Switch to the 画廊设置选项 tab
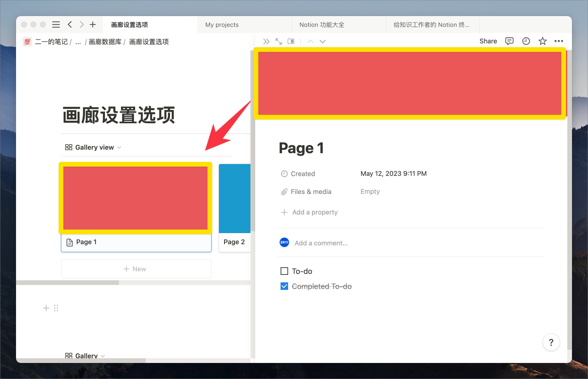The image size is (588, 379). click(150, 25)
